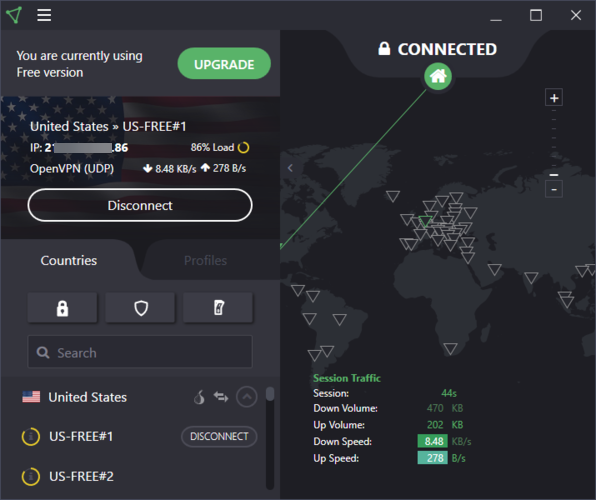Toggle Secure Core lock icon

coord(62,308)
